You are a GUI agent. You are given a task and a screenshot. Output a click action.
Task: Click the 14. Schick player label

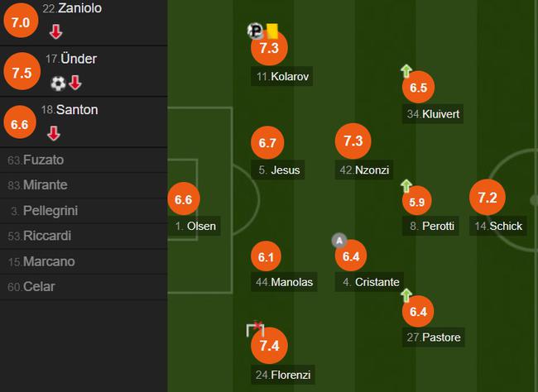click(497, 226)
